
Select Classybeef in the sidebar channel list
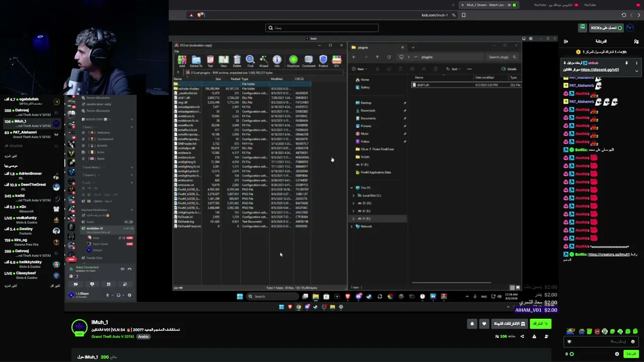31,275
